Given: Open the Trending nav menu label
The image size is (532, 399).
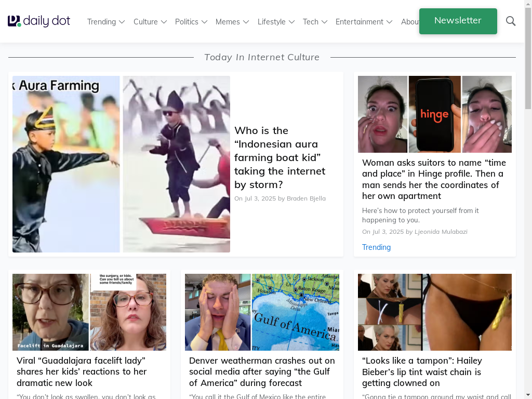Looking at the screenshot, I should [x=101, y=22].
